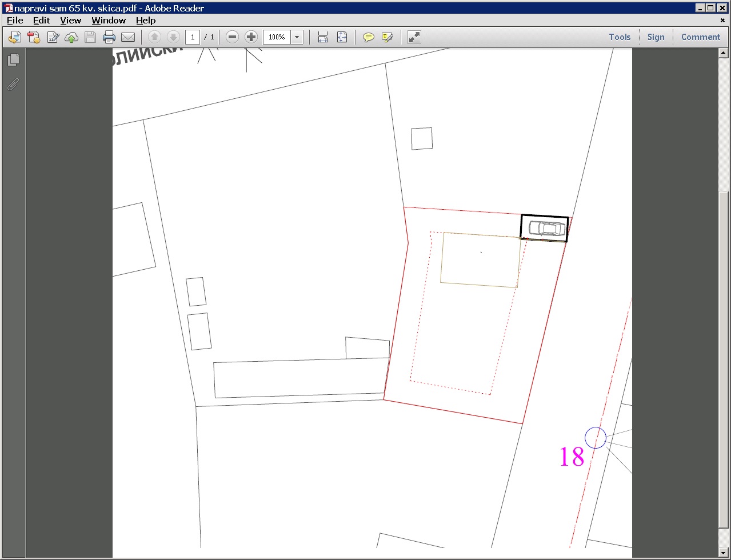Toggle read mode view

(x=414, y=37)
